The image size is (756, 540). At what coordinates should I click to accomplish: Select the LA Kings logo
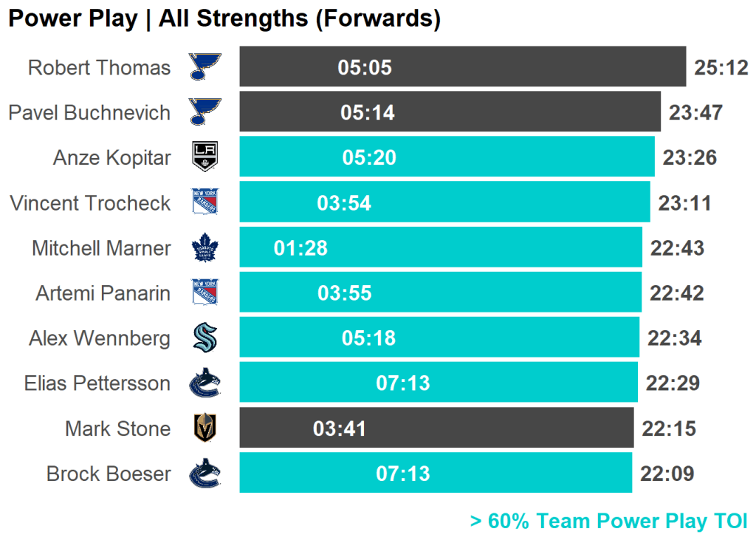pos(205,157)
